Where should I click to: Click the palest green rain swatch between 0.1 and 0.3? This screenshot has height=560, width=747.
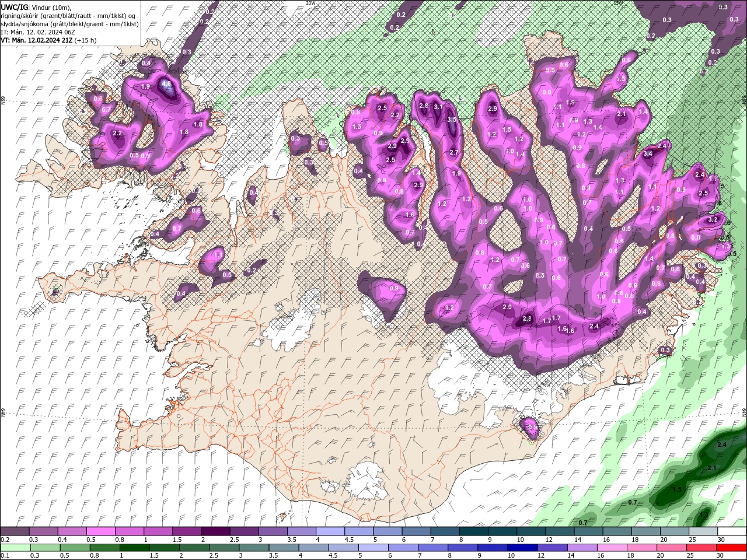click(x=15, y=547)
